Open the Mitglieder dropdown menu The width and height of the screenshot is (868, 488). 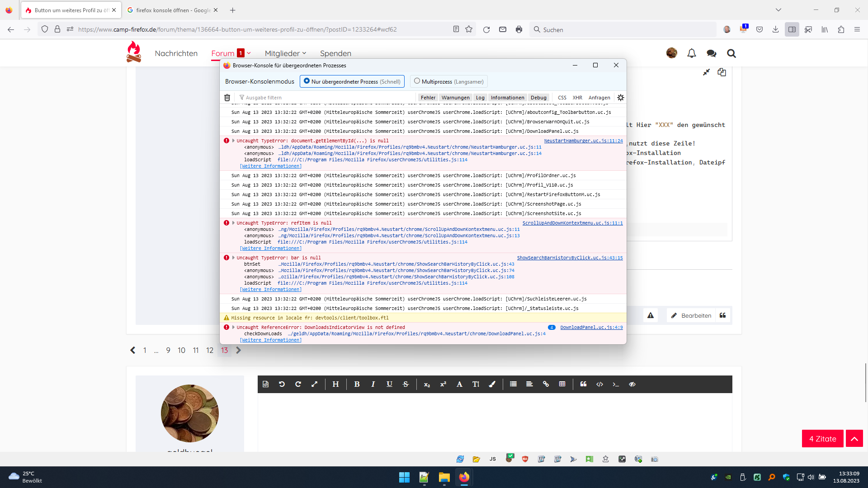pos(285,53)
